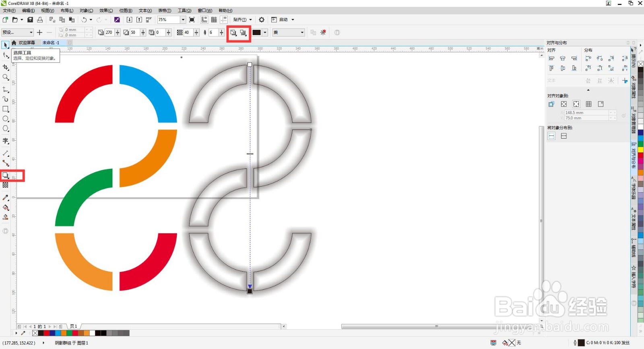
Task: Select the Artistic Media tool
Action: 6,99
